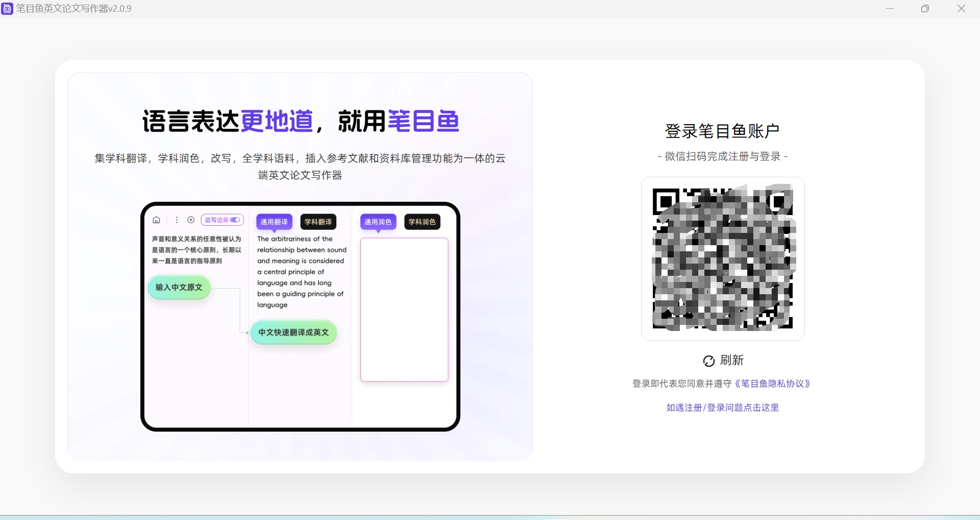Click the 笔目鱼 app logo in the title bar
The image size is (980, 520).
7,8
